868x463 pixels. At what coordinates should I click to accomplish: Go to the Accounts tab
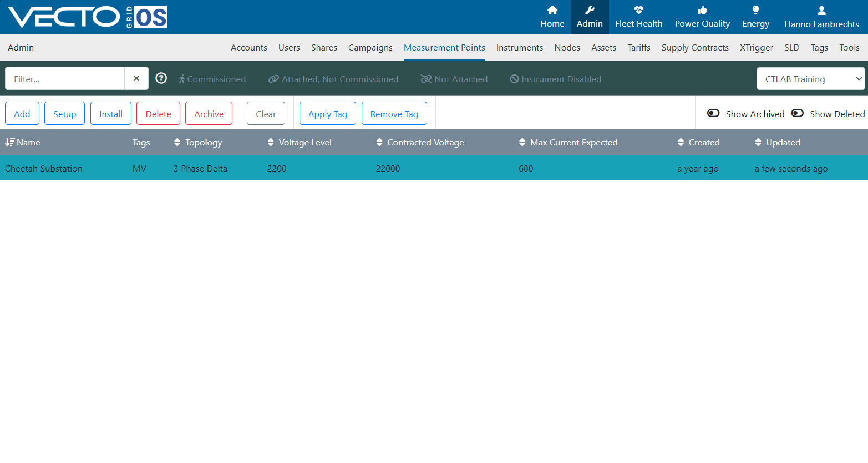coord(249,48)
